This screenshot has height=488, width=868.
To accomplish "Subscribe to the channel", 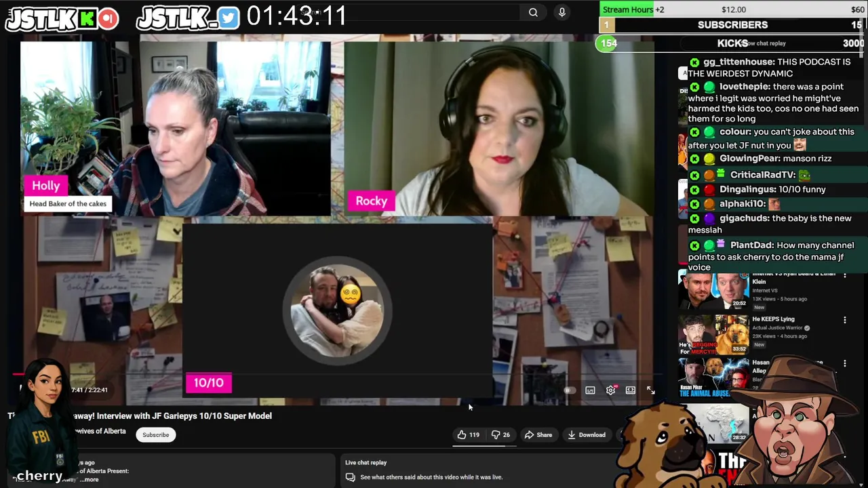I will pos(155,434).
